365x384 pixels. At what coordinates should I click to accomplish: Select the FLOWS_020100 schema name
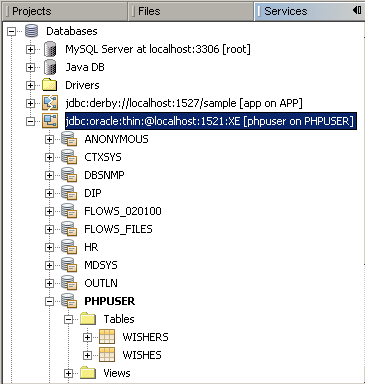pyautogui.click(x=123, y=211)
